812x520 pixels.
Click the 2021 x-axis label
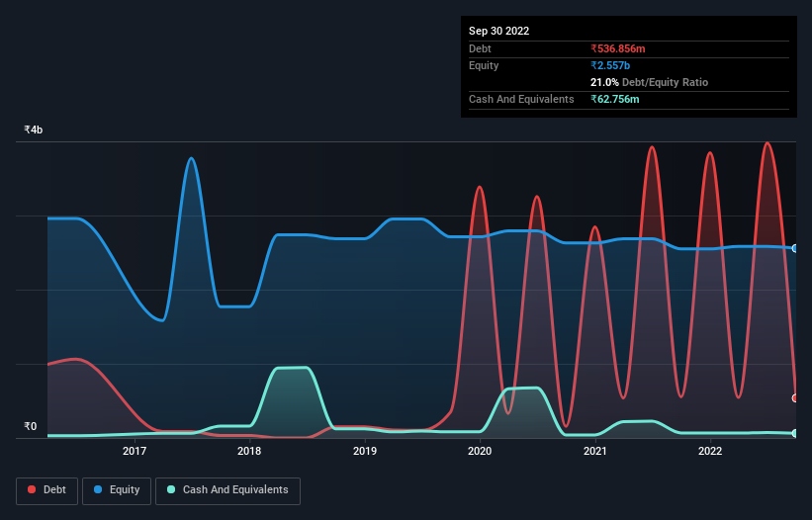595,451
